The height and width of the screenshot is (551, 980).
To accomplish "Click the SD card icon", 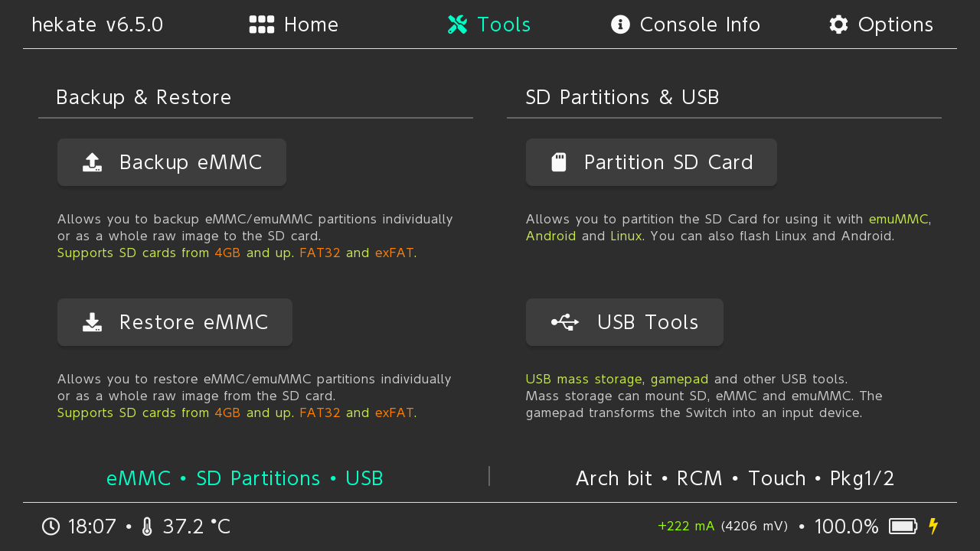I will coord(559,162).
